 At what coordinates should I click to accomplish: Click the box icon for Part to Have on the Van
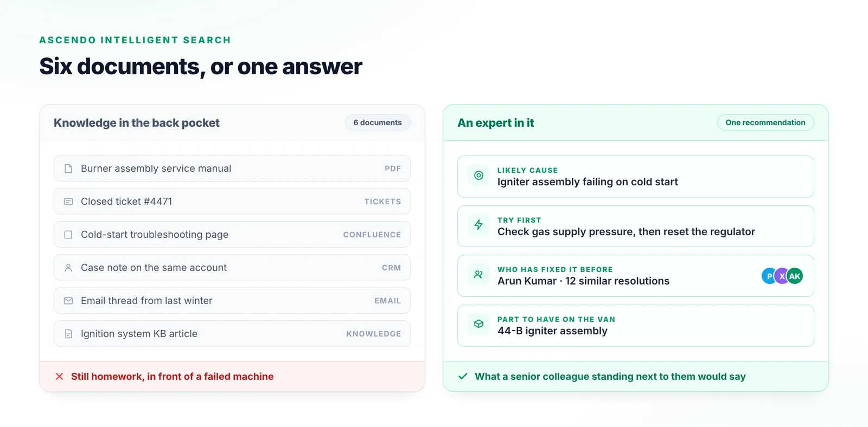[x=478, y=324]
